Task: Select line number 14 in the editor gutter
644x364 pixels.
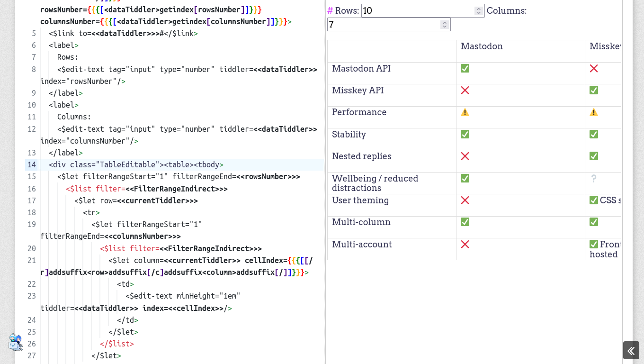Action: pyautogui.click(x=32, y=164)
